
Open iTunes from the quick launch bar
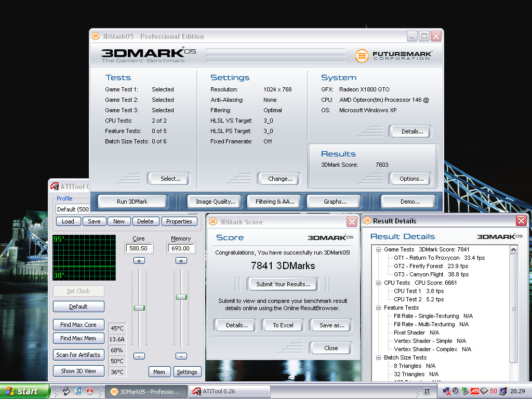78,391
